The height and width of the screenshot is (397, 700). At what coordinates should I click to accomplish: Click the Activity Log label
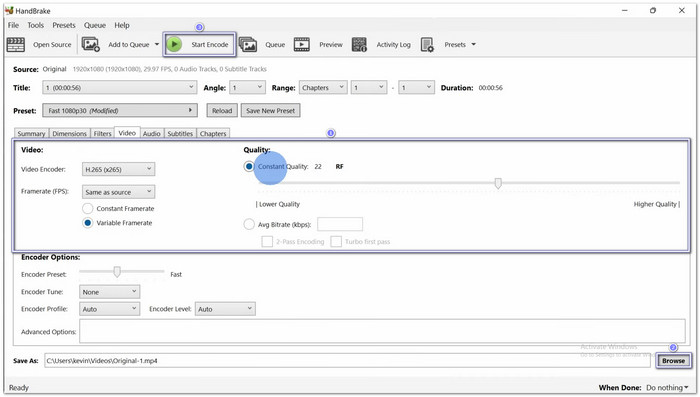[x=393, y=45]
